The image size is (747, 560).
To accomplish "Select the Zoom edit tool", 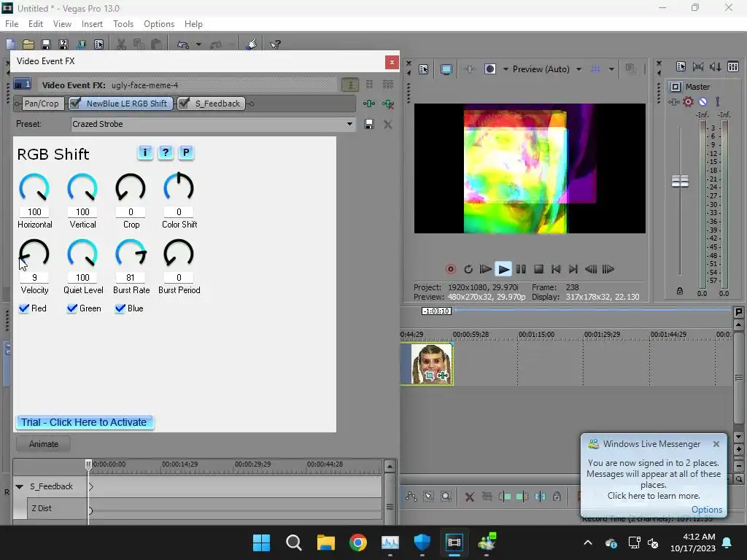I will click(x=446, y=497).
